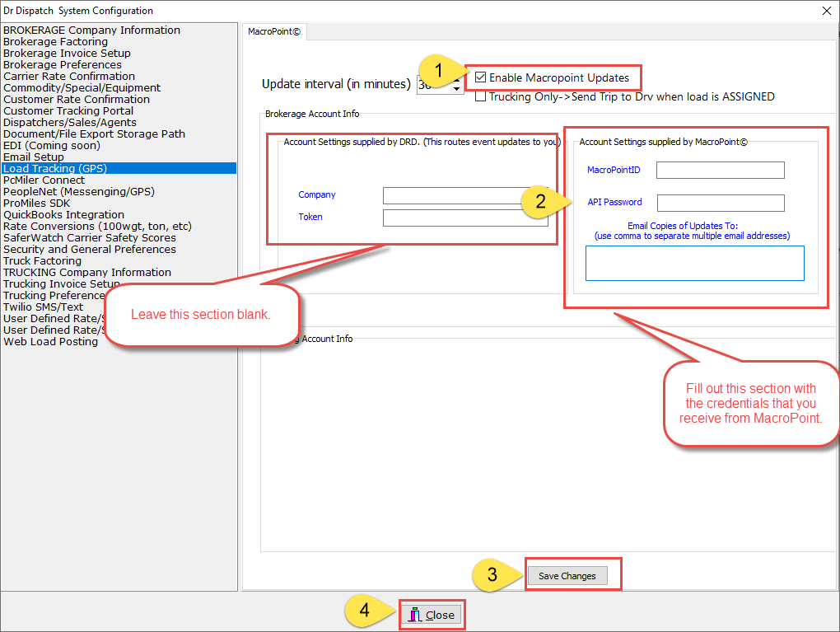Select Customer Rate Confirmation
Image resolution: width=840 pixels, height=632 pixels.
(77, 99)
